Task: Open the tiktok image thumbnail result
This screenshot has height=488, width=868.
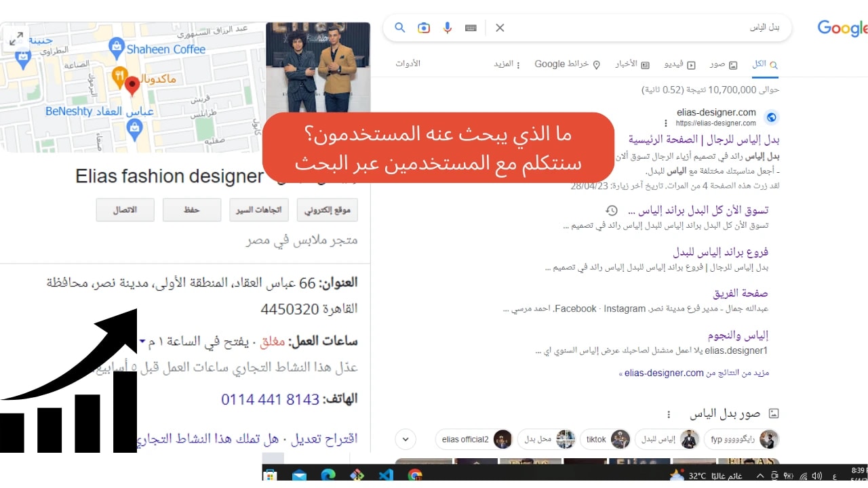Action: [606, 439]
